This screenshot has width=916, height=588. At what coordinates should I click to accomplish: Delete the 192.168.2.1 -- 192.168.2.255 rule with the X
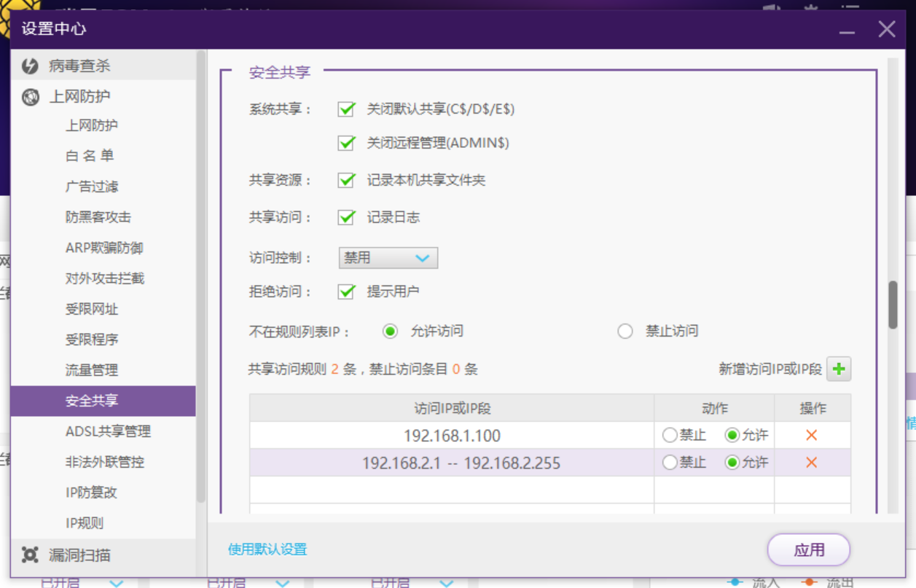[x=811, y=463]
